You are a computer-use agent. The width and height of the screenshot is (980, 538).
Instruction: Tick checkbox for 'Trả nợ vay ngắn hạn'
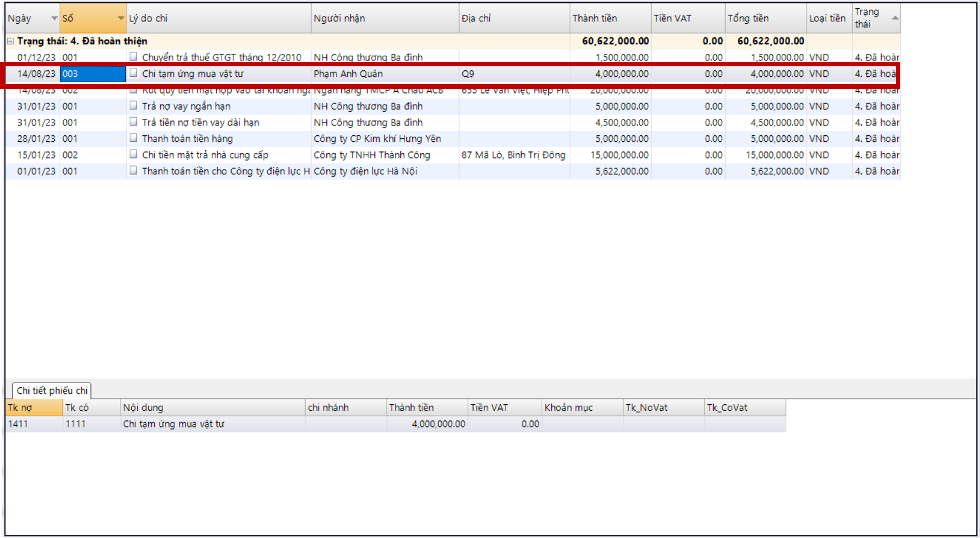coord(133,105)
